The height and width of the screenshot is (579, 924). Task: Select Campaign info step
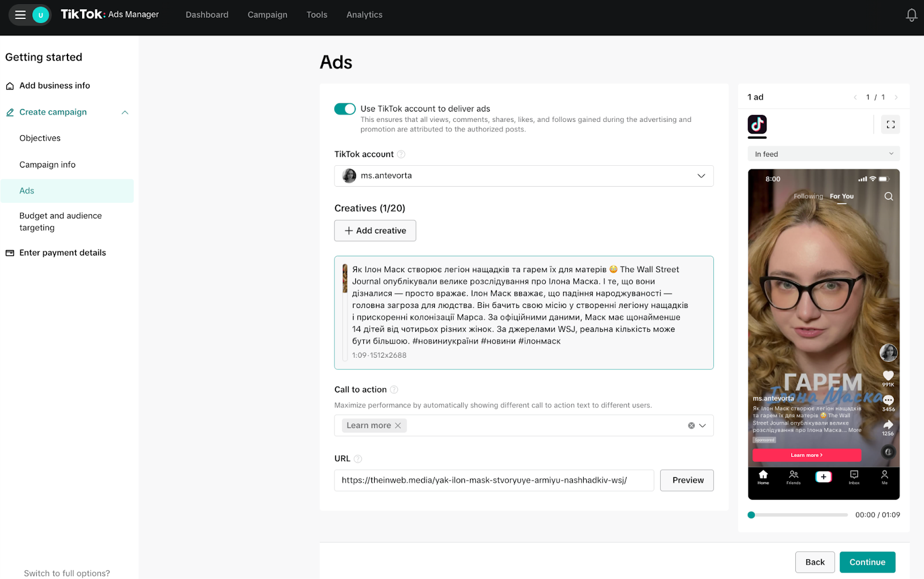[x=47, y=165]
